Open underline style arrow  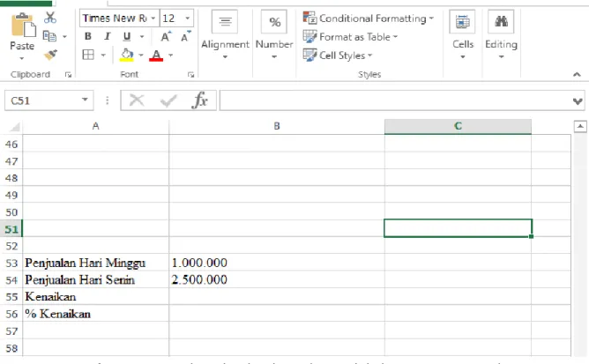click(x=142, y=36)
